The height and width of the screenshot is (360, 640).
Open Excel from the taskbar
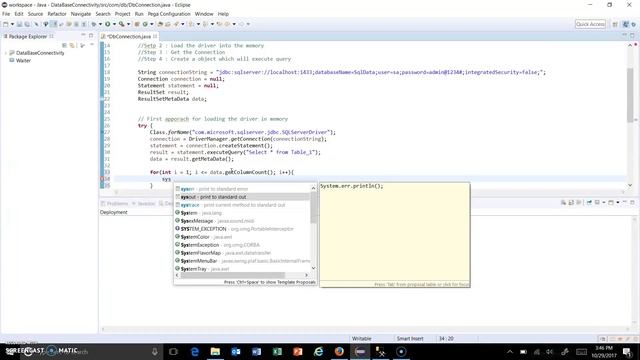pyautogui.click(x=277, y=351)
